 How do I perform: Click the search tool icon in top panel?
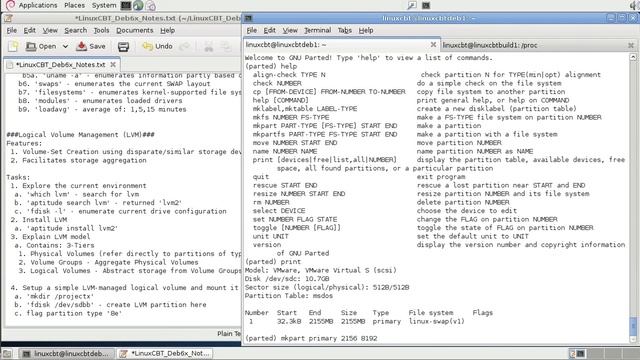tap(411, 5)
